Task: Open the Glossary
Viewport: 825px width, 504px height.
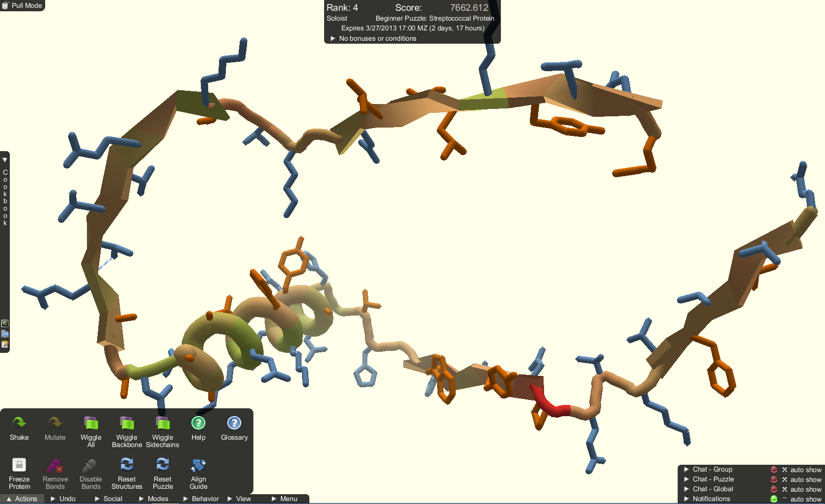Action: click(x=234, y=428)
